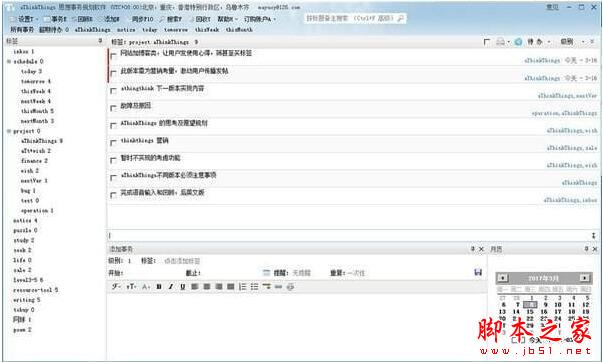Click 事务 in the menu bar

(56, 19)
